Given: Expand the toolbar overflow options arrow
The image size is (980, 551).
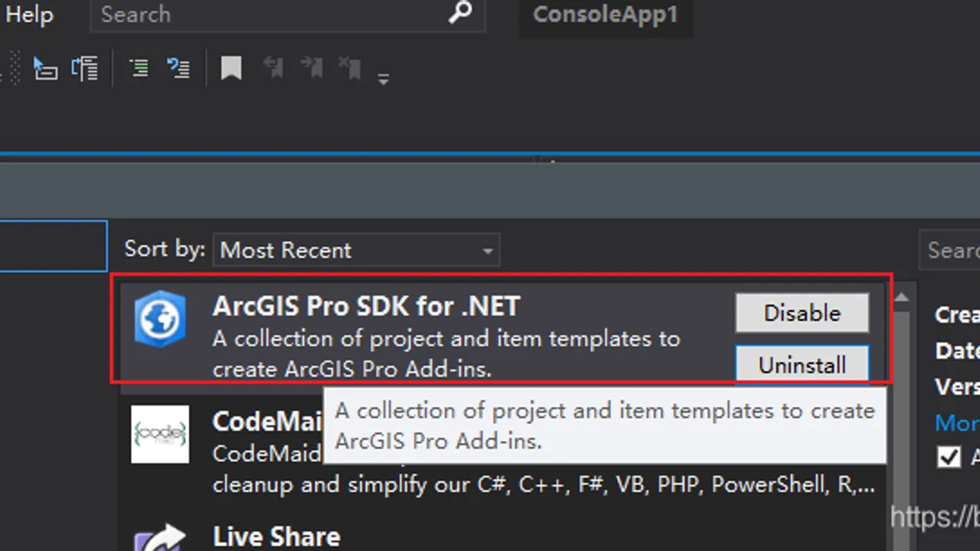Looking at the screenshot, I should (384, 79).
